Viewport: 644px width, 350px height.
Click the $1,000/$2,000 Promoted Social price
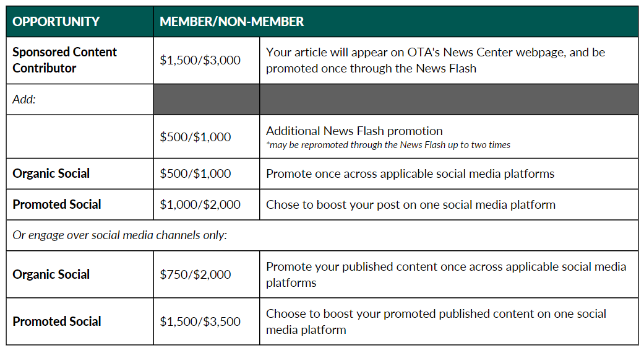point(200,204)
